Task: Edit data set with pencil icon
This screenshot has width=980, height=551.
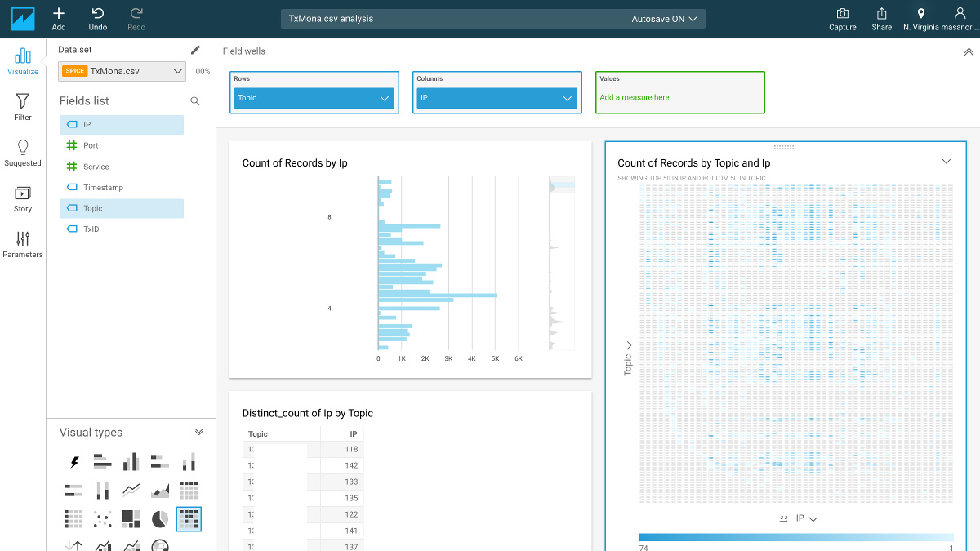Action: coord(195,50)
